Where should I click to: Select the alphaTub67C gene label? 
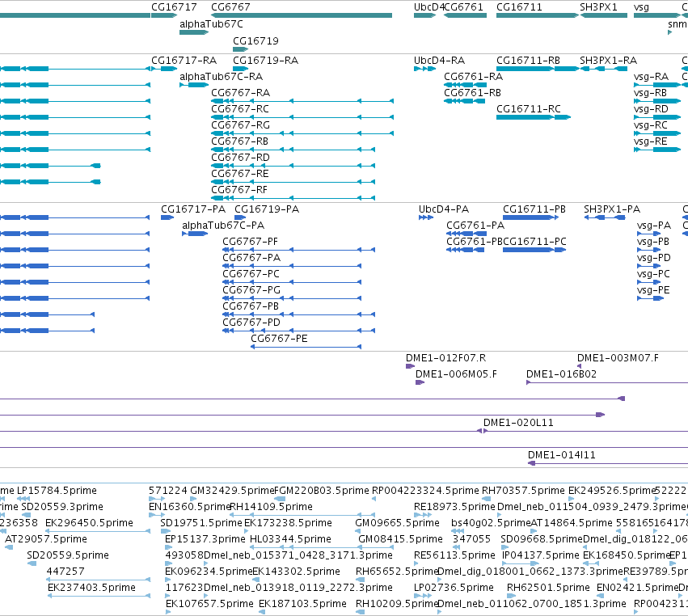211,24
